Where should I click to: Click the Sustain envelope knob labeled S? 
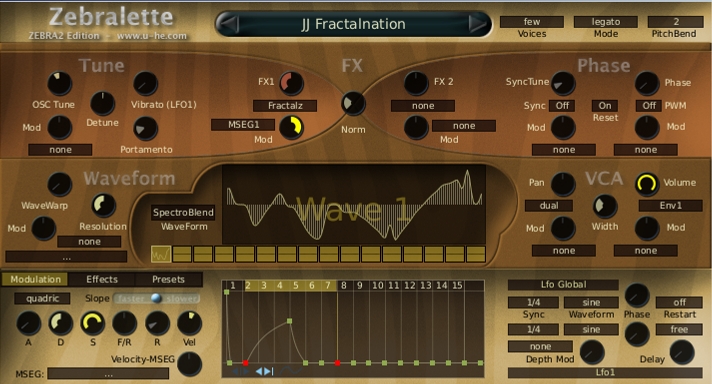click(x=93, y=323)
